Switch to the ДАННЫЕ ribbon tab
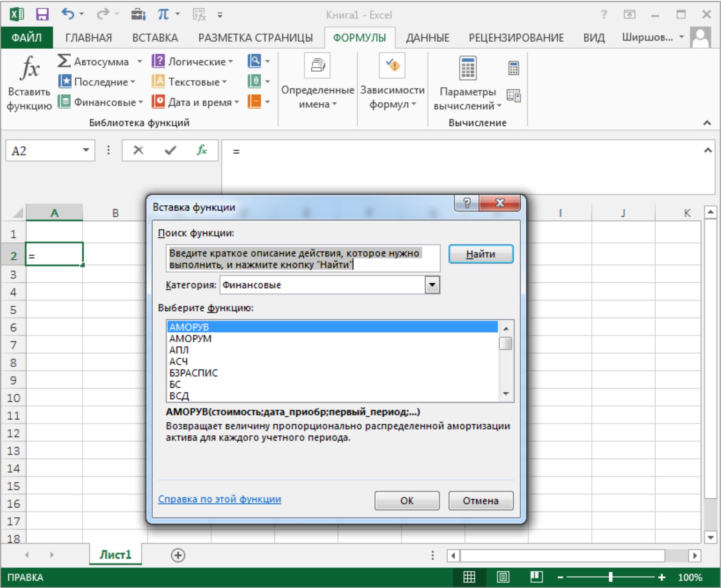The height and width of the screenshot is (588, 721). pyautogui.click(x=427, y=38)
